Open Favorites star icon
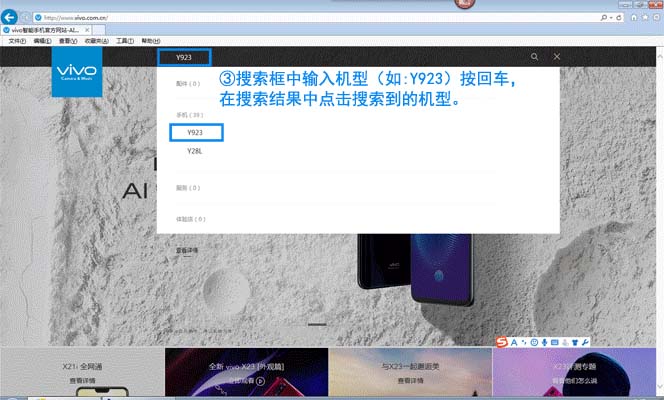Screen dimensions: 664x400 click(x=645, y=17)
